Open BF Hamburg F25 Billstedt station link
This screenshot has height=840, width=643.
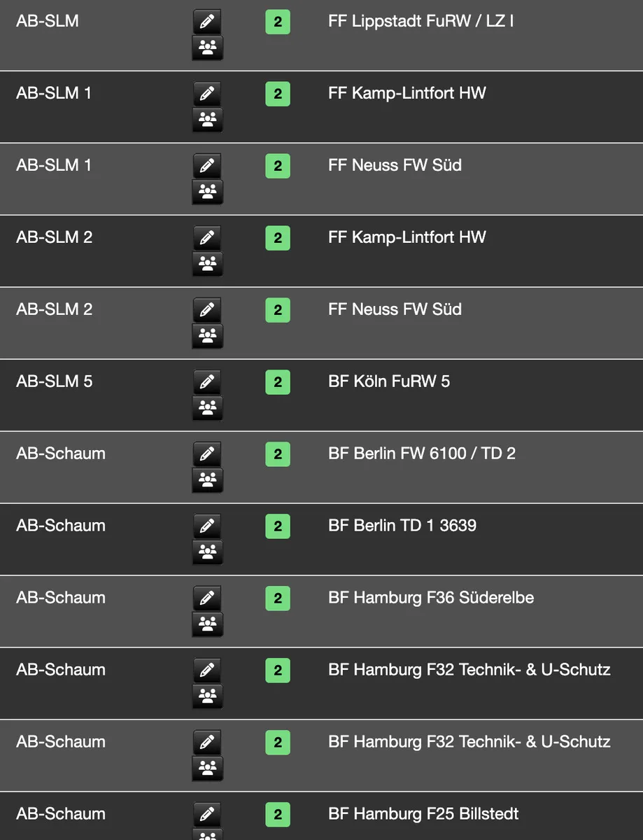point(423,814)
